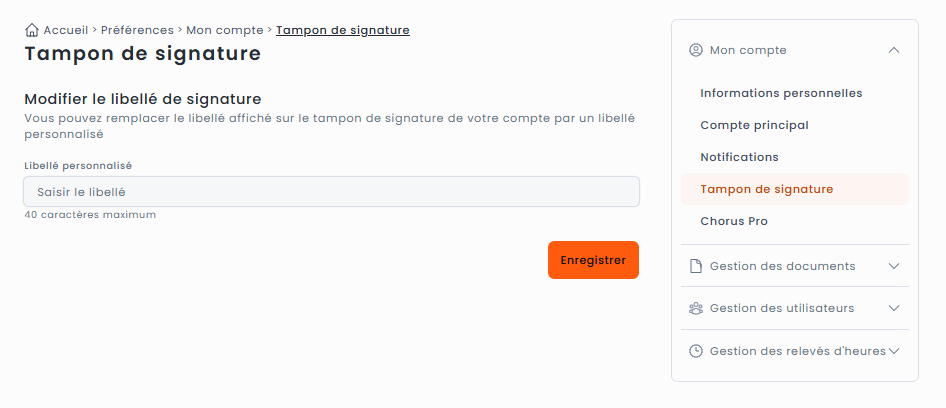Navigate to the Préférences breadcrumb
Screen dimensions: 946x408
[x=137, y=30]
